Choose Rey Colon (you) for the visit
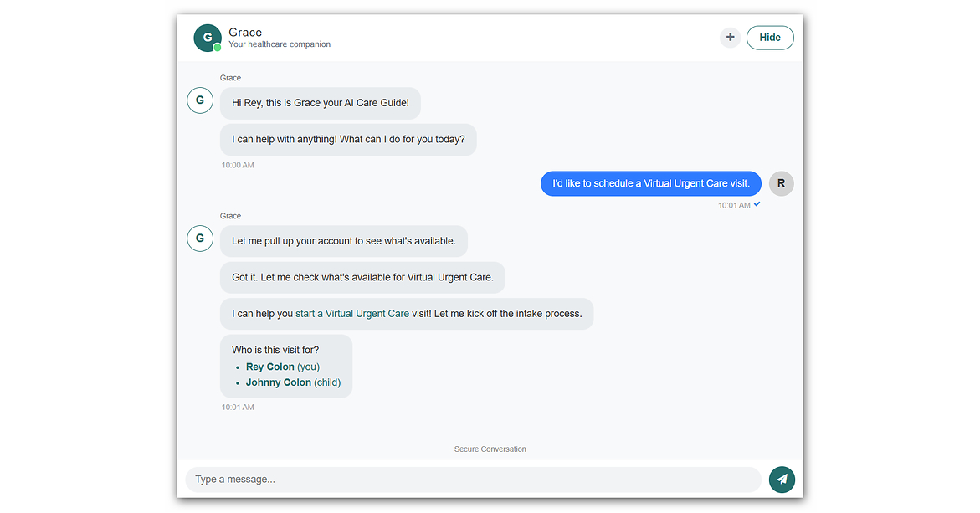Viewport: 980px width, 513px height. (x=283, y=367)
